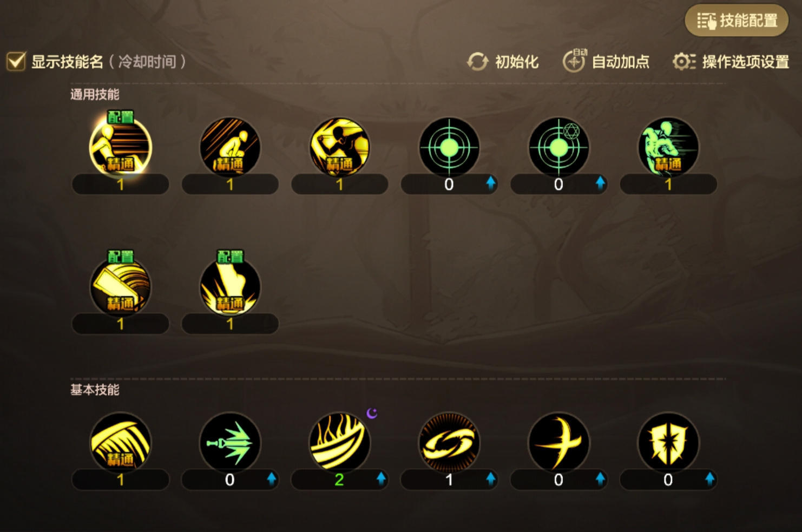Viewport: 802px width, 532px height.
Task: Add a point to dagger throw skill
Action: pos(272,478)
